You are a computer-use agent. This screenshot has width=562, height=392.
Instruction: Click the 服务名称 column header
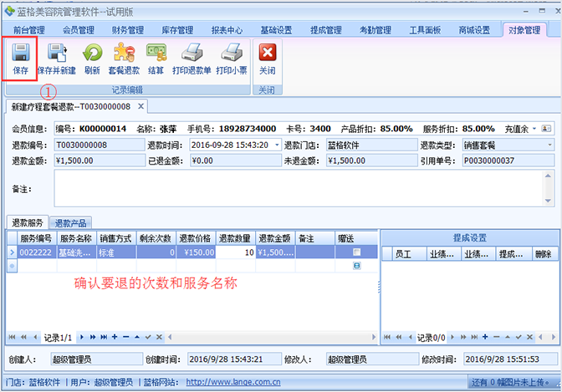[x=76, y=238]
